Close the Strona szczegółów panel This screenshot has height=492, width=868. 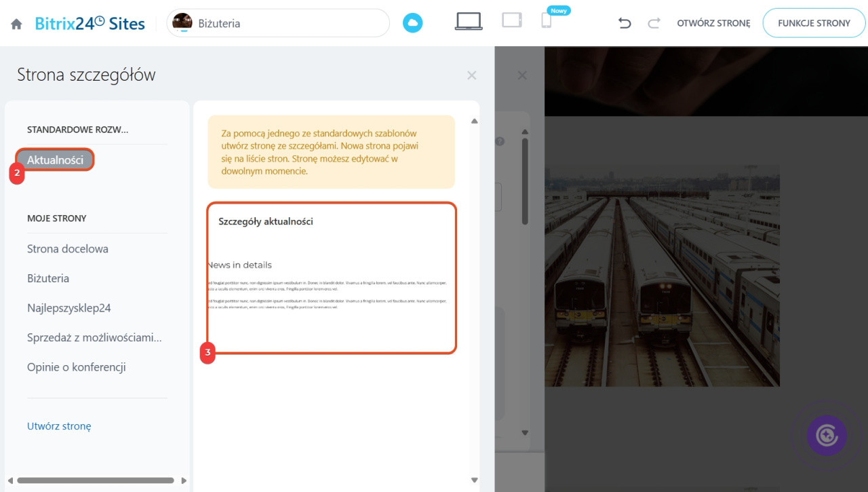472,75
